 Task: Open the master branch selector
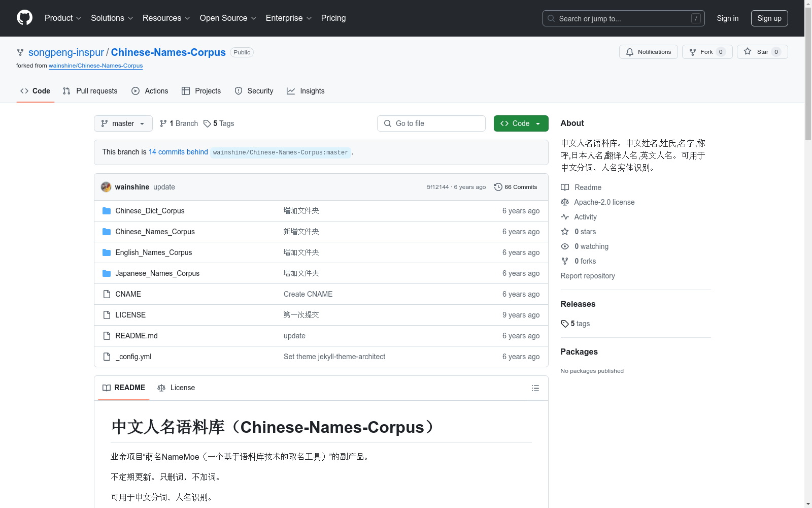tap(123, 123)
